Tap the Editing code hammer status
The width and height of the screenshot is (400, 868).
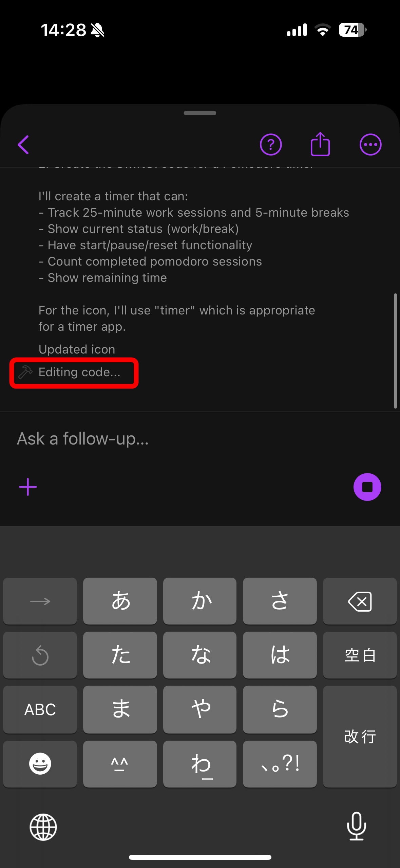tap(70, 372)
